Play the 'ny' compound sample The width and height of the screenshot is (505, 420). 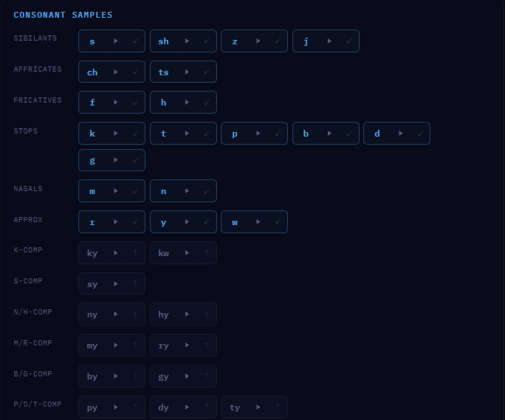pyautogui.click(x=116, y=314)
